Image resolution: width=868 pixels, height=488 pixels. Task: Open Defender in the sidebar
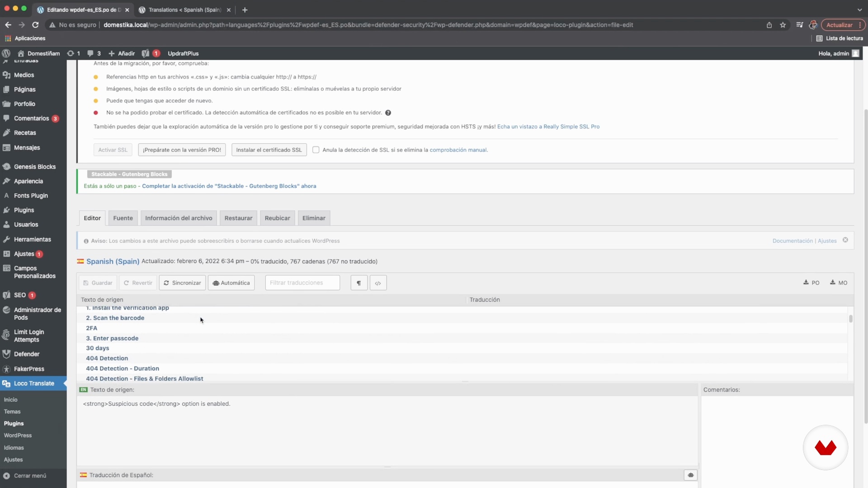(x=27, y=354)
